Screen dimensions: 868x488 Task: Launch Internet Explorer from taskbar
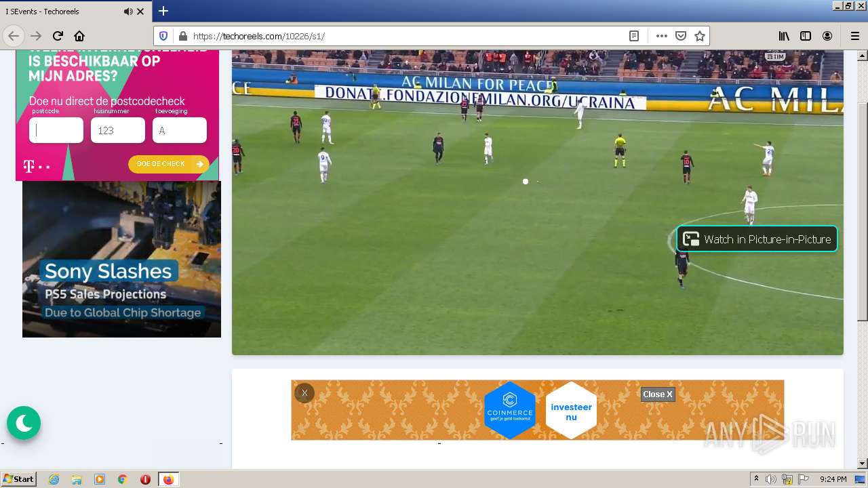point(54,479)
